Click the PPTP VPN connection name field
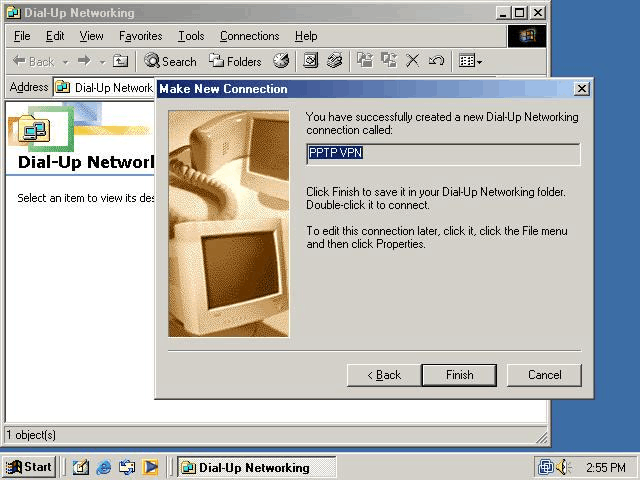Screen dimensions: 640x480 (442, 154)
